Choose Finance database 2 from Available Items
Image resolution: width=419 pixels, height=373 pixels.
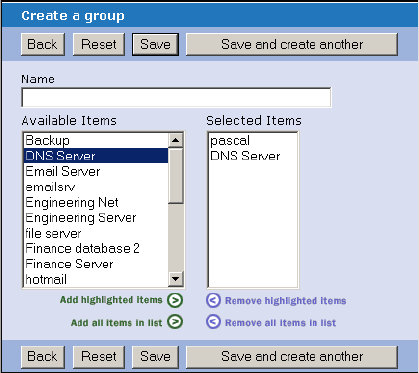pos(96,248)
